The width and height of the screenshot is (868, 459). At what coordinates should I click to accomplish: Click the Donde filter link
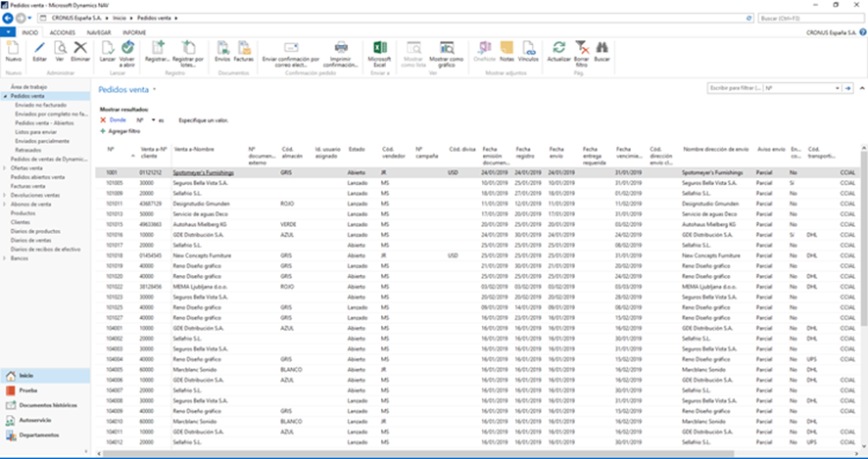118,120
